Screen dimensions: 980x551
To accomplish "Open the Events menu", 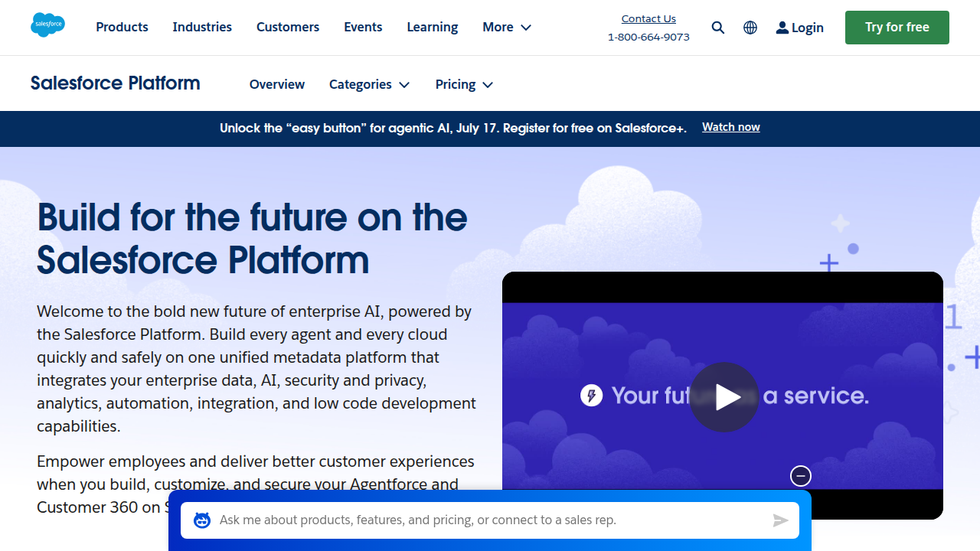I will (363, 27).
